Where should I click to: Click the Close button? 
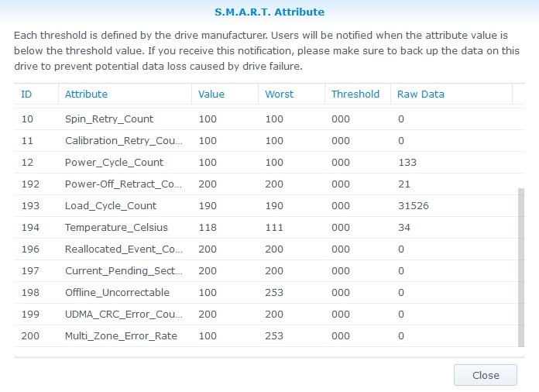[486, 375]
